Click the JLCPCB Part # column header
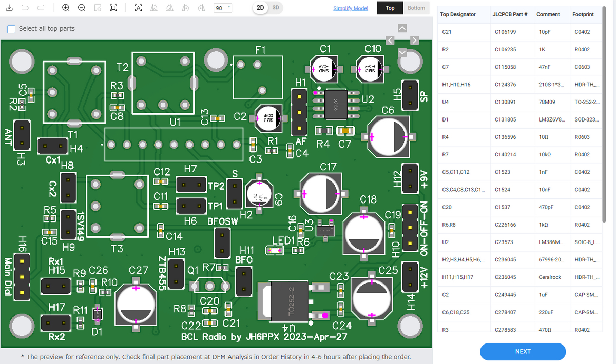 coord(511,14)
